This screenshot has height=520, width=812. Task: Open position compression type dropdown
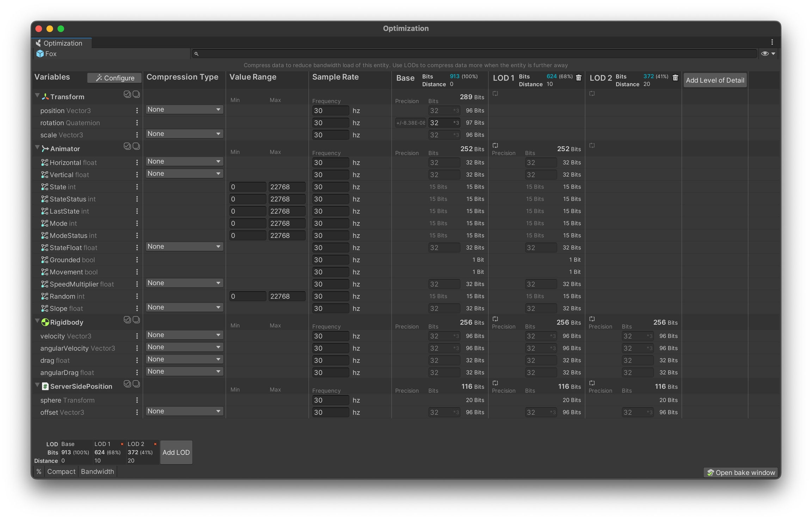(x=184, y=110)
